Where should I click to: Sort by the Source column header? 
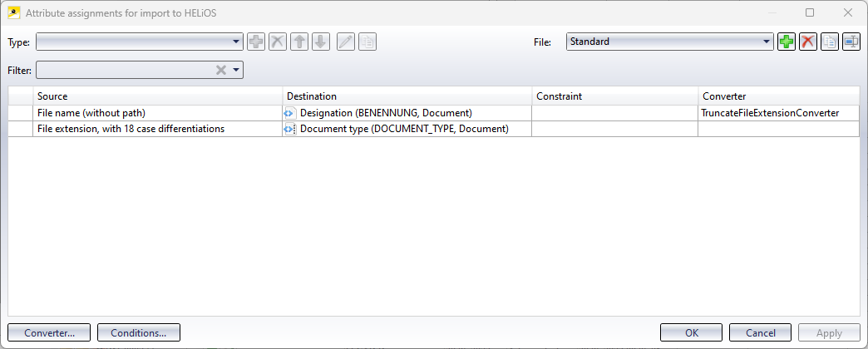pyautogui.click(x=158, y=96)
